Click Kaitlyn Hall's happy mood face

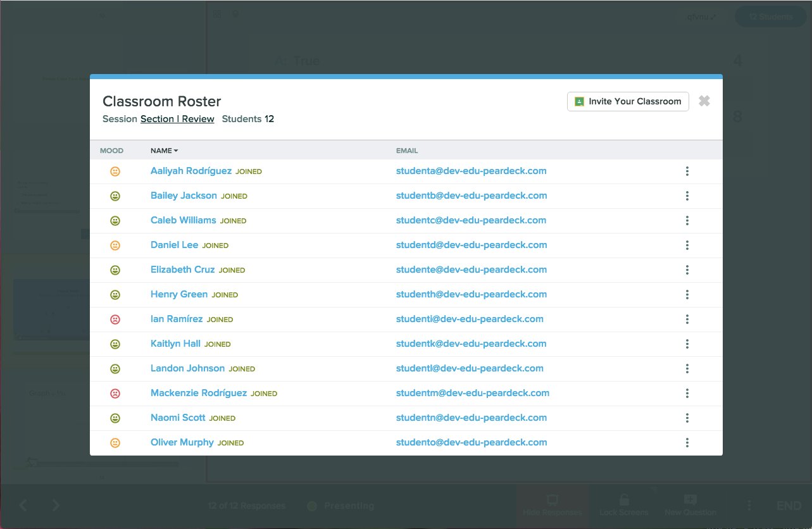pos(115,344)
